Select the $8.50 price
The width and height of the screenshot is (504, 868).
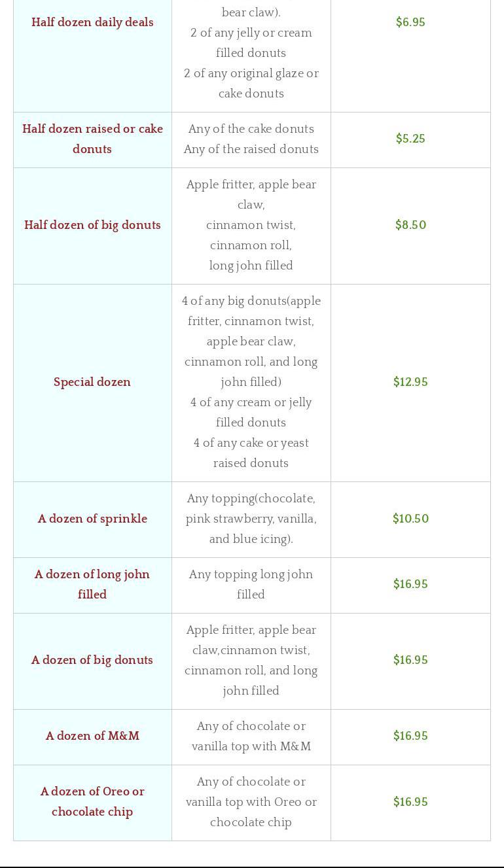coord(410,225)
